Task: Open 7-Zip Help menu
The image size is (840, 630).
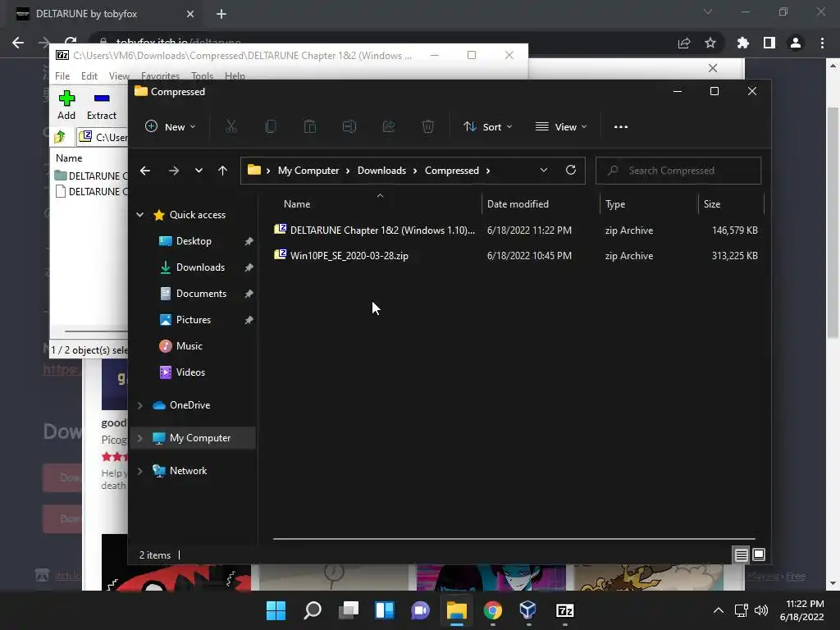Action: [235, 76]
